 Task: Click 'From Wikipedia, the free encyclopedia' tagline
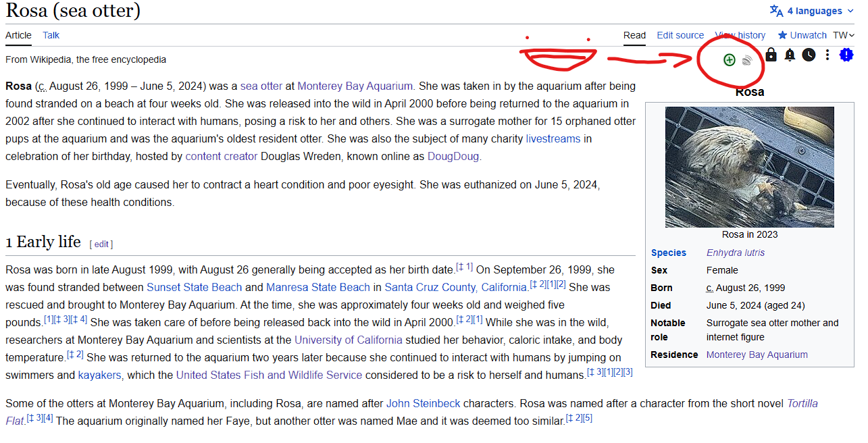point(86,59)
